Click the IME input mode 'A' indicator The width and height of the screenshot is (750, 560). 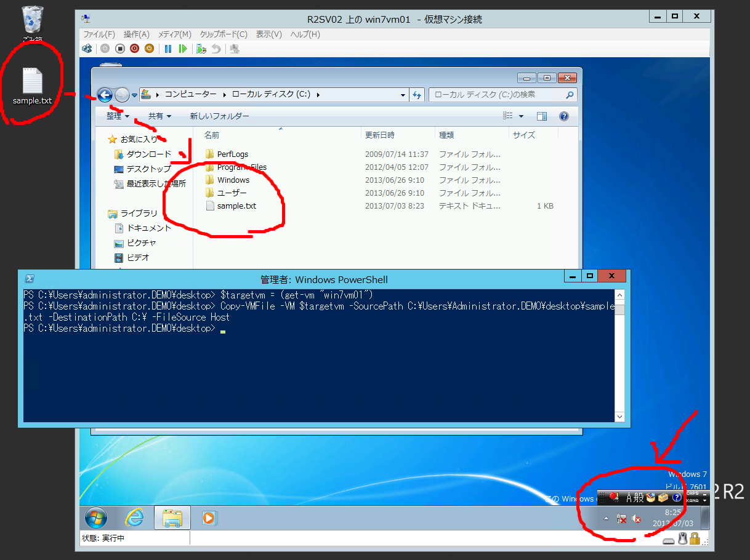pyautogui.click(x=629, y=498)
